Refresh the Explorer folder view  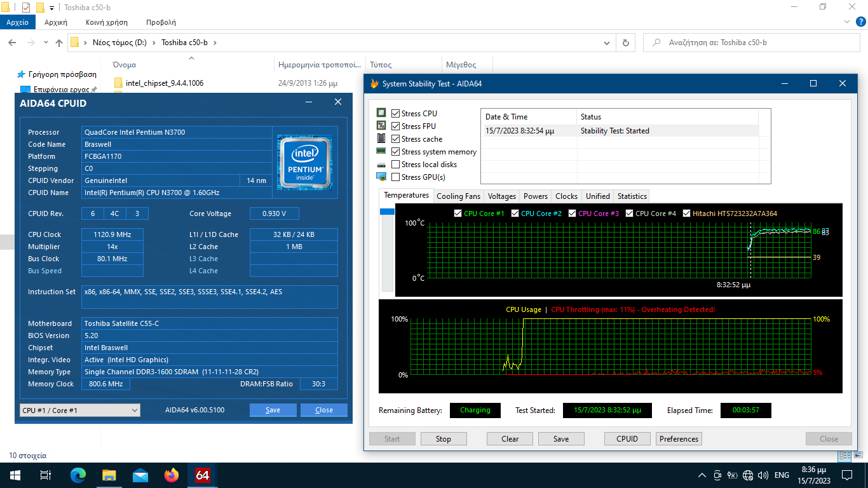pos(626,43)
